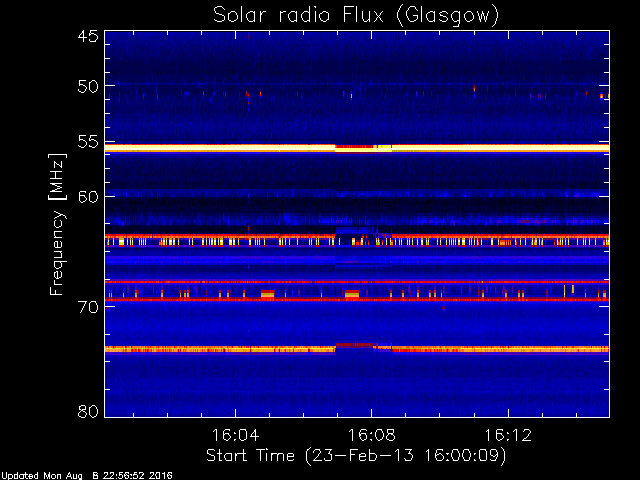Click the 16:12 time tick label
640x480 pixels.
(508, 435)
